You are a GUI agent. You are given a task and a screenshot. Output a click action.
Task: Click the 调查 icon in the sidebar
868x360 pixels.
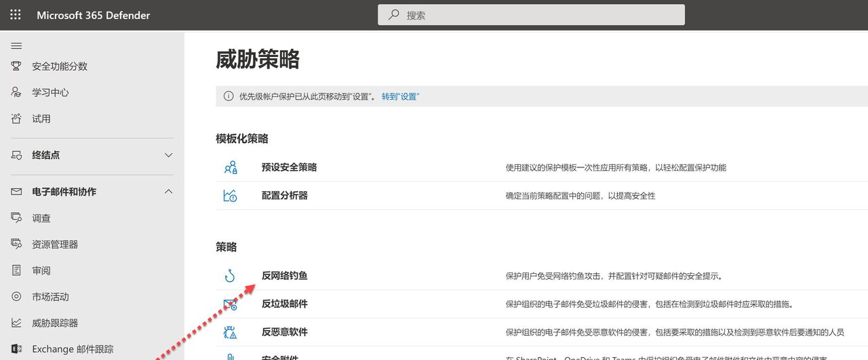point(16,218)
